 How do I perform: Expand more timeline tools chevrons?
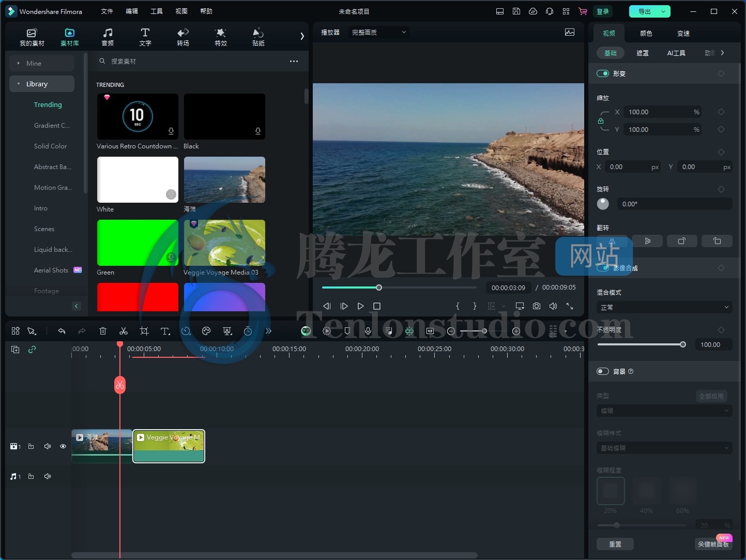coord(268,331)
